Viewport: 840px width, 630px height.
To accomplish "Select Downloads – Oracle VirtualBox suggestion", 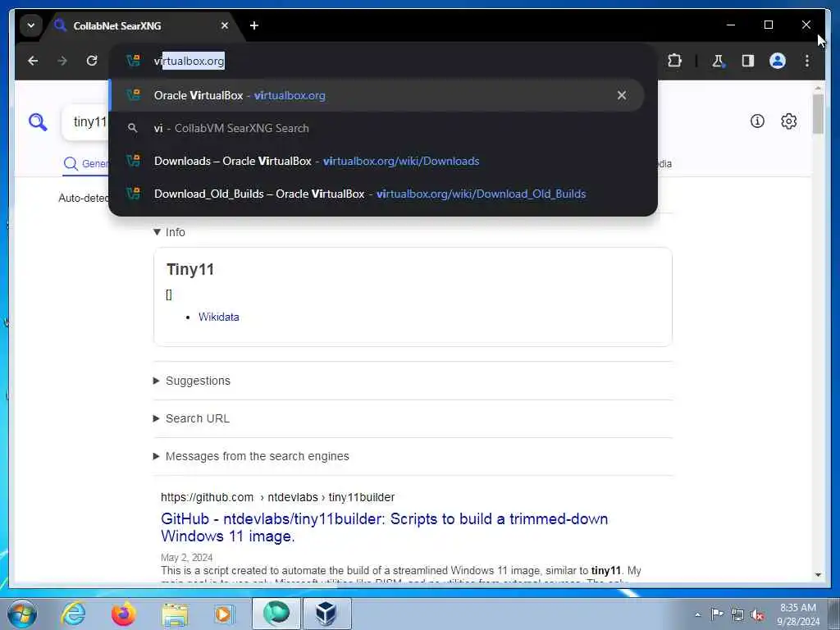I will pyautogui.click(x=376, y=161).
